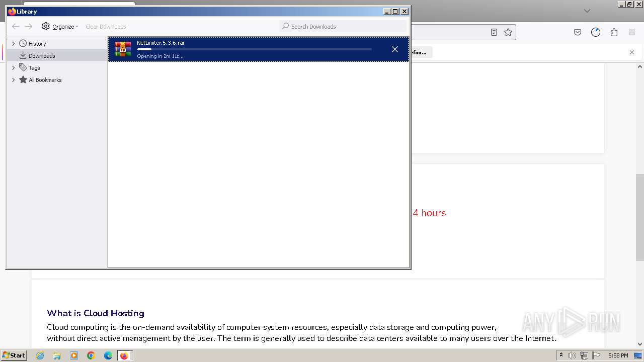Viewport: 644px width, 362px height.
Task: Click the NetLimiter download progress bar
Action: [x=254, y=49]
